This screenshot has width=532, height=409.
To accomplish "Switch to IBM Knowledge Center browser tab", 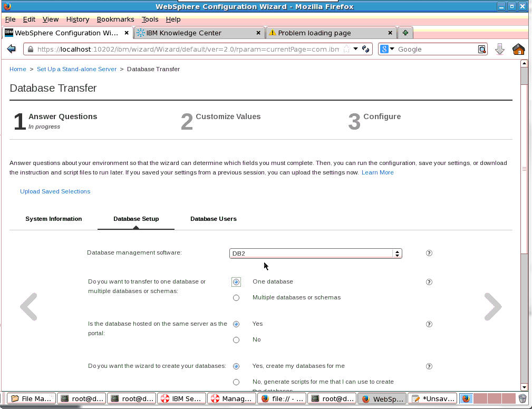I will tap(199, 33).
